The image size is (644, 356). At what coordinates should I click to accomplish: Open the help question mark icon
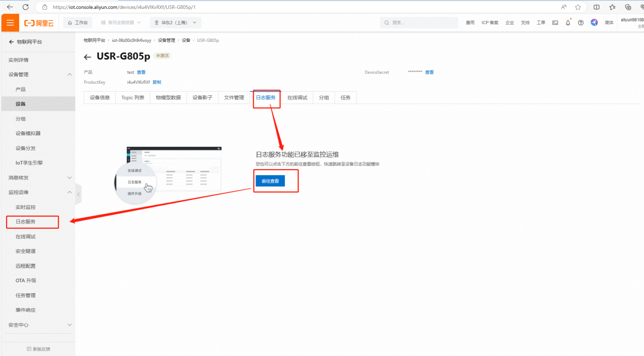pos(581,23)
